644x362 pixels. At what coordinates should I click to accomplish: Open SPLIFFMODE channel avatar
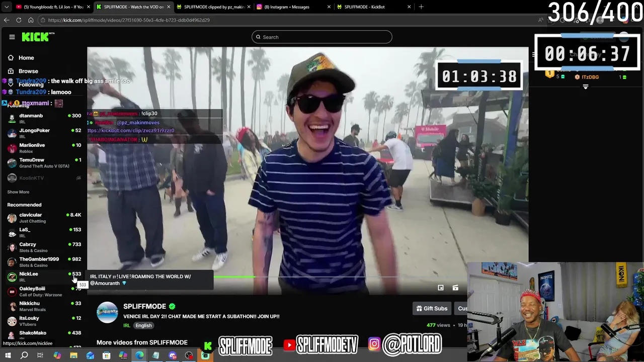tap(107, 312)
